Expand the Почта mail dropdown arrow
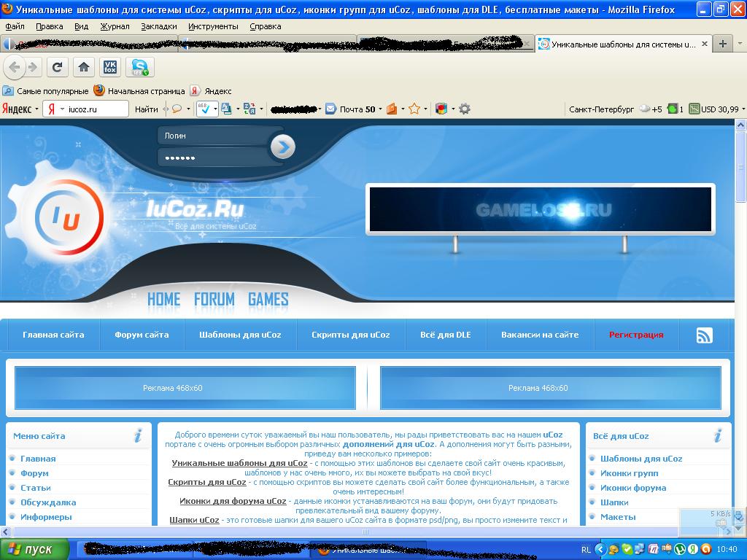747x560 pixels. click(380, 109)
